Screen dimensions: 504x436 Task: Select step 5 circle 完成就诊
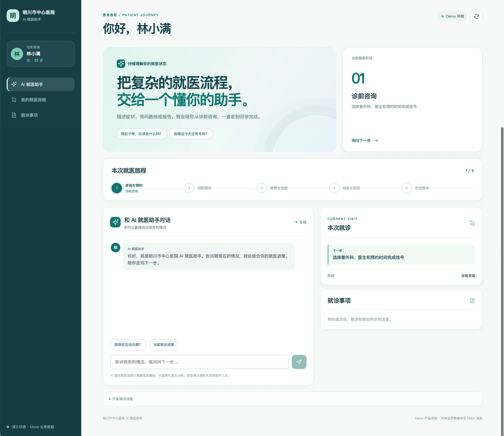coord(406,188)
